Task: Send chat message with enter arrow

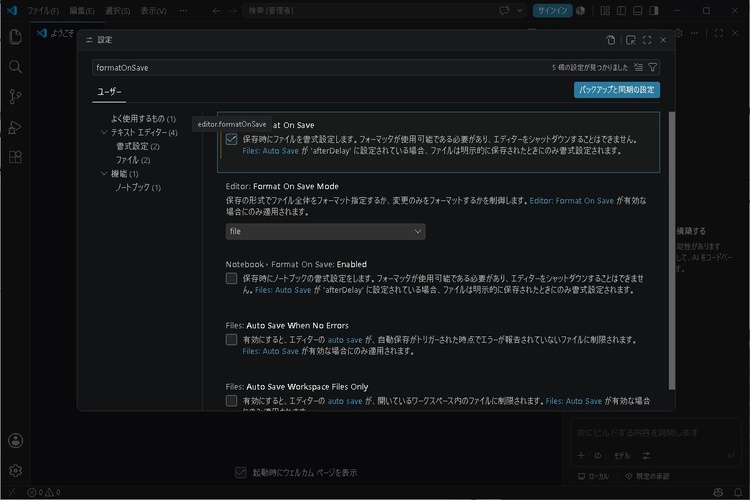Action: pyautogui.click(x=730, y=456)
